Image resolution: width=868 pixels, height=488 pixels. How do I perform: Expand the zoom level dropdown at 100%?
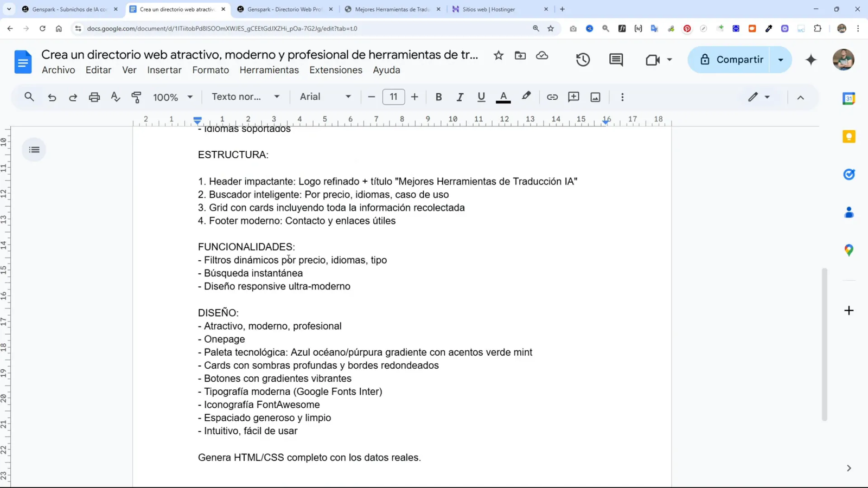tap(171, 97)
